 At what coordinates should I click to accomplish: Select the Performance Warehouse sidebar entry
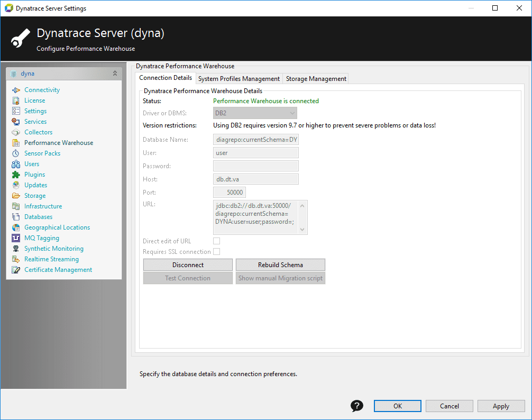point(59,143)
